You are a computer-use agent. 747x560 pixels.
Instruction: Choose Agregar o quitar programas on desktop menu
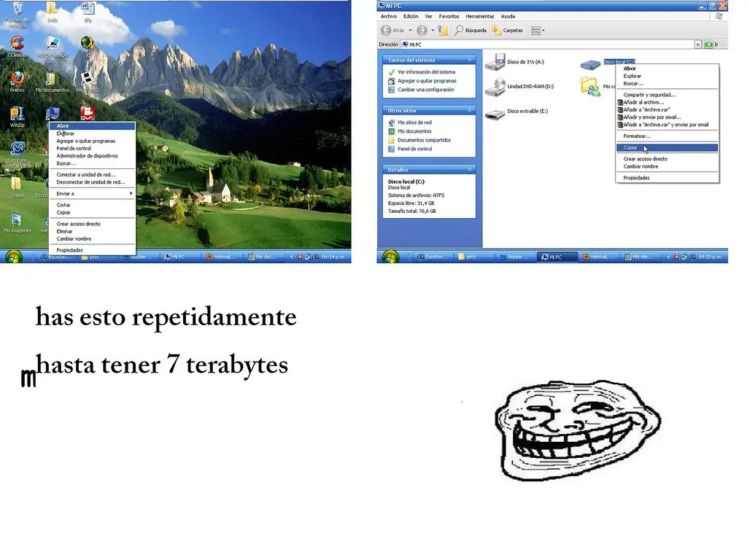93,141
